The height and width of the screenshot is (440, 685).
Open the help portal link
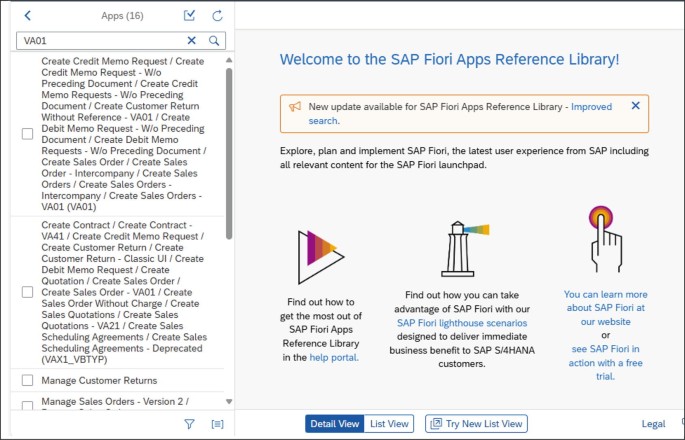click(x=333, y=357)
